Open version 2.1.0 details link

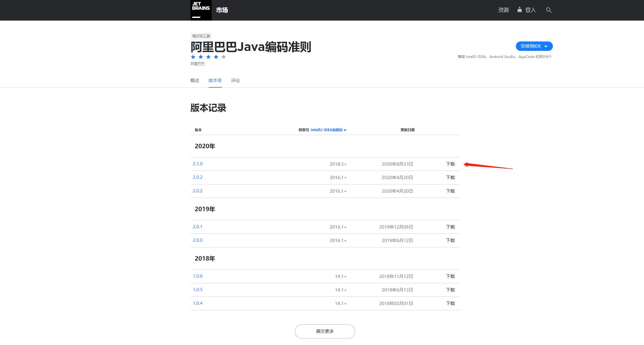click(198, 164)
